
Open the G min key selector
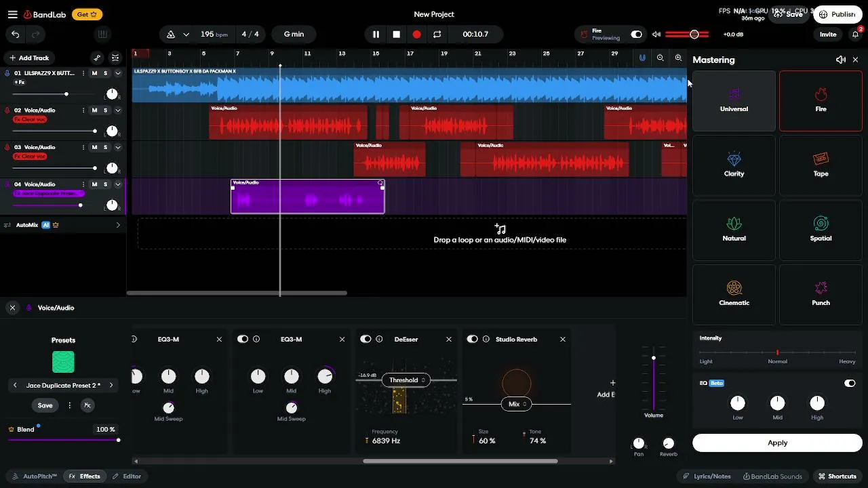click(x=294, y=35)
